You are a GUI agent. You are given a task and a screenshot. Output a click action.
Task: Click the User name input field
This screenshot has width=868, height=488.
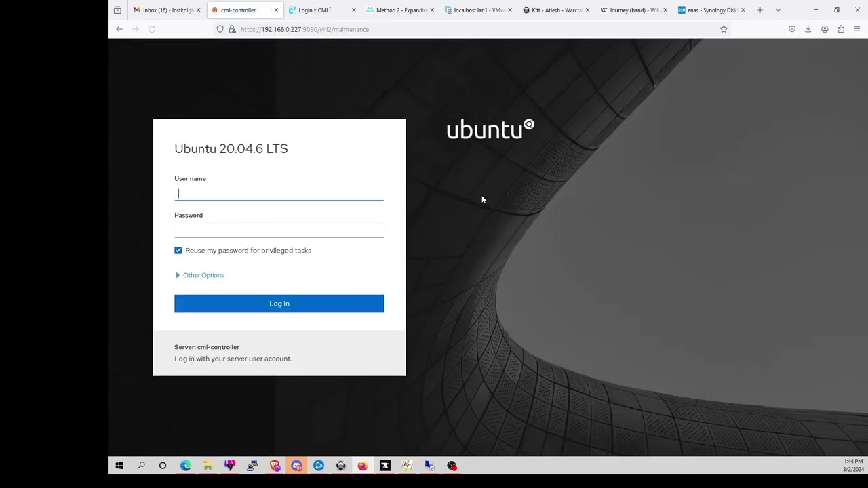coord(279,194)
